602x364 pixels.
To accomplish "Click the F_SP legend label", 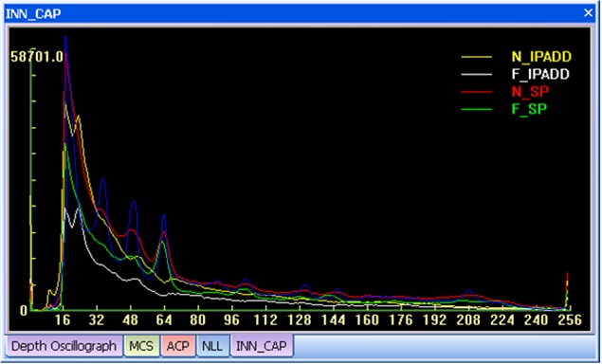I will (x=529, y=109).
